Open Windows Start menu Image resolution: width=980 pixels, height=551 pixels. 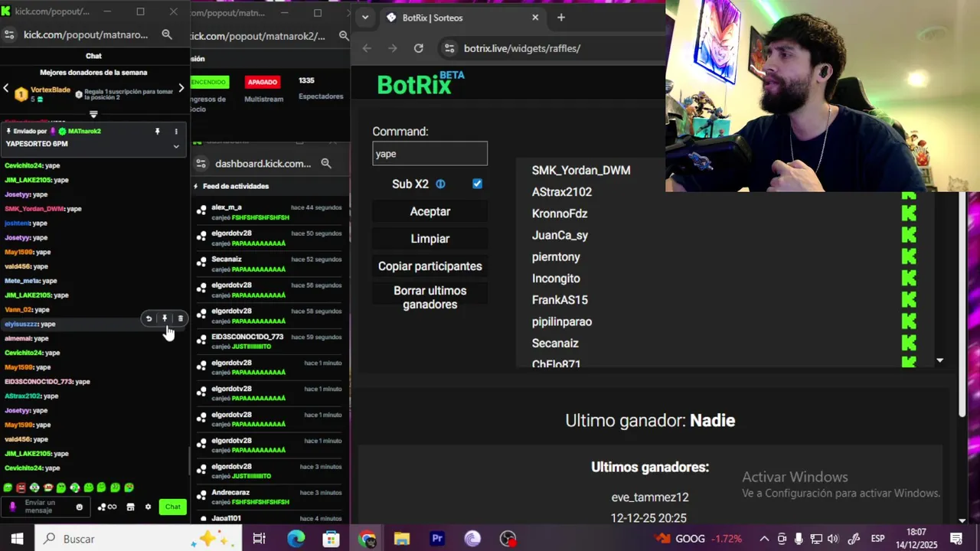click(17, 539)
